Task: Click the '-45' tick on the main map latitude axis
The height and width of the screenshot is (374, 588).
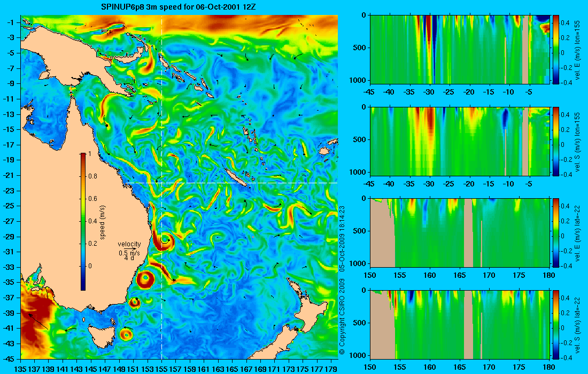Action: pyautogui.click(x=9, y=359)
